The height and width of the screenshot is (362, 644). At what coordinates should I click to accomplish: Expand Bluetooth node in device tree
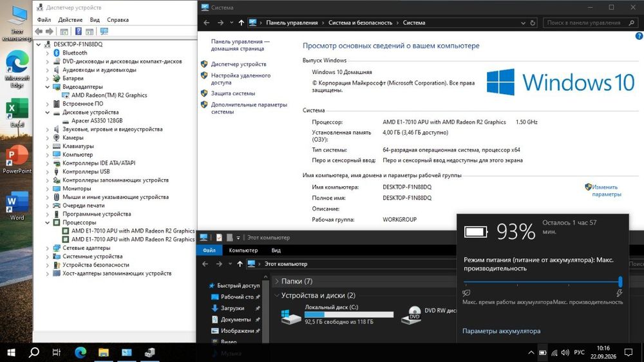click(48, 53)
